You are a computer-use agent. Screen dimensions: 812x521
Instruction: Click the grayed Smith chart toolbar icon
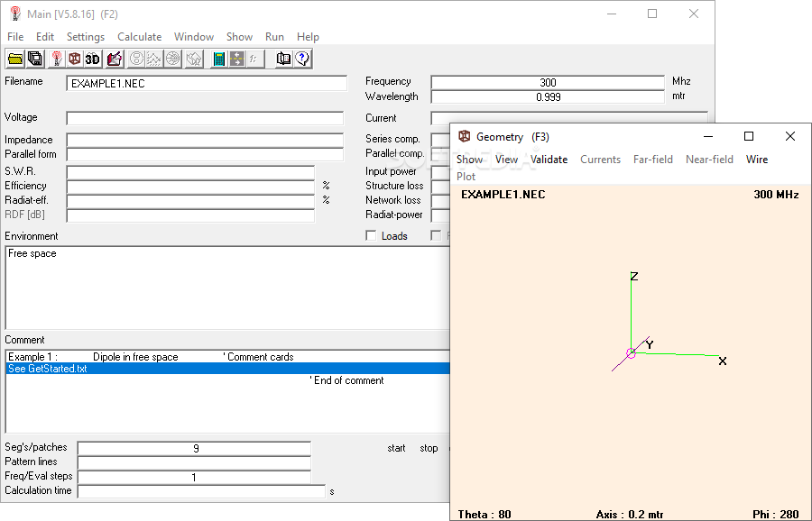(x=136, y=59)
